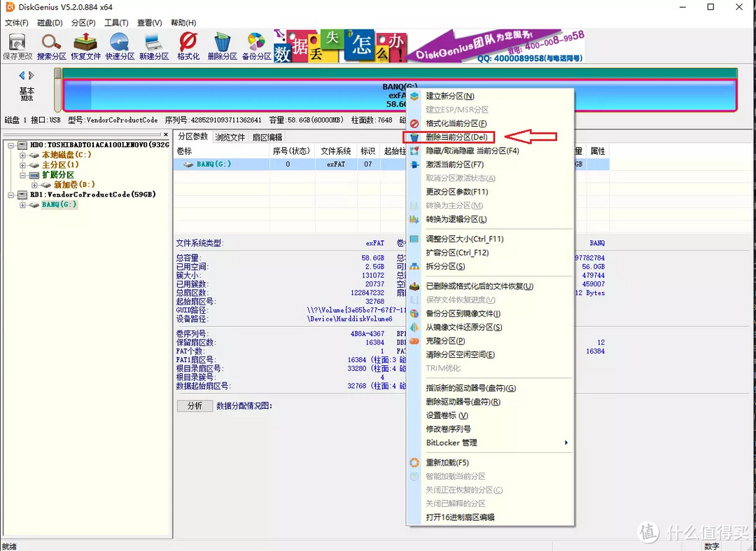Click the 文件系统 column header
Screen dimensions: 756x551
[x=335, y=151]
